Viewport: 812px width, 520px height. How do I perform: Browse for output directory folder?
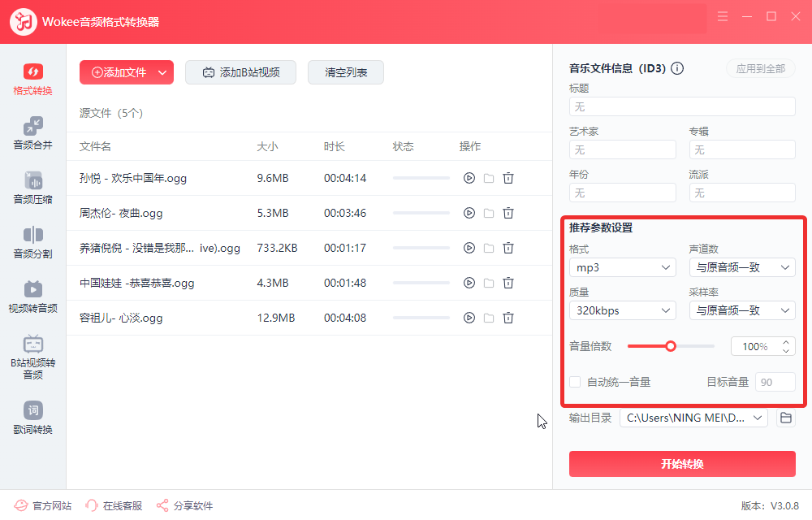tap(785, 418)
